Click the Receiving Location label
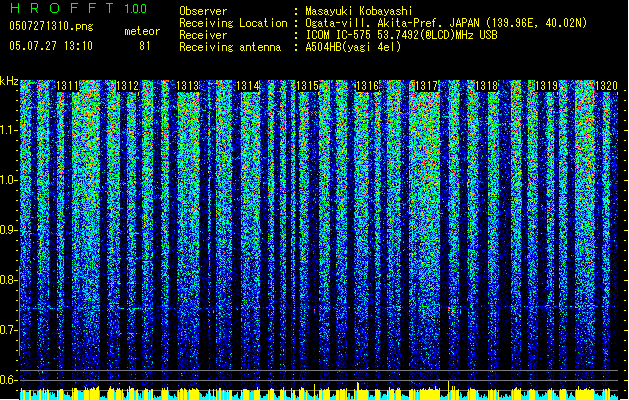This screenshot has height=400, width=629. tap(233, 23)
